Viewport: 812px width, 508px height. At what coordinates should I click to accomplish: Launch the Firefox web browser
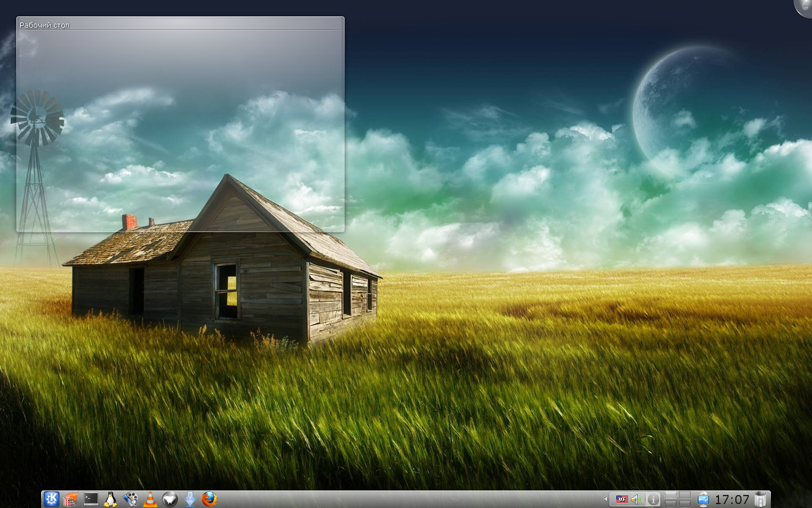click(209, 499)
